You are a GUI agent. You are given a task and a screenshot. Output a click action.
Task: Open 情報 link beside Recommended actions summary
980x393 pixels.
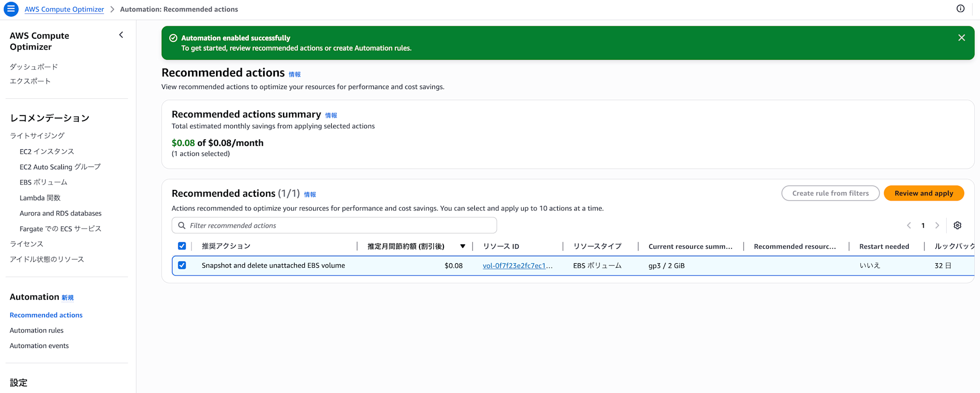click(331, 116)
